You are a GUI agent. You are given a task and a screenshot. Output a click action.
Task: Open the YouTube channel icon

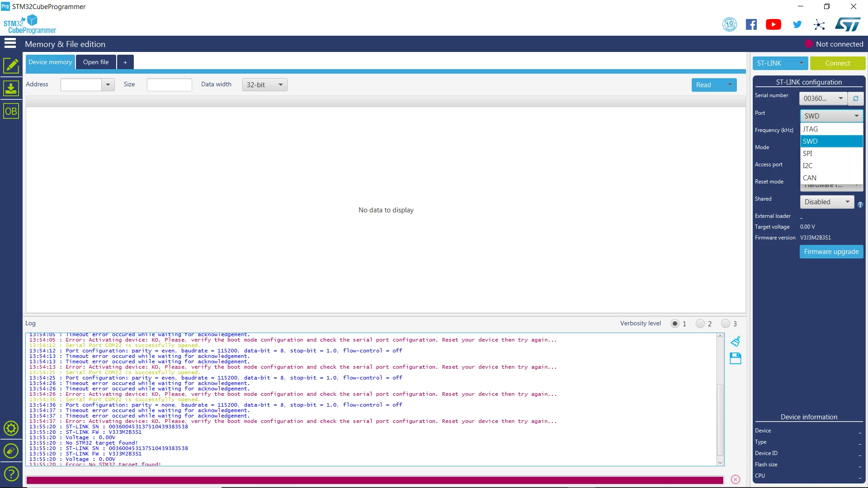(x=774, y=24)
